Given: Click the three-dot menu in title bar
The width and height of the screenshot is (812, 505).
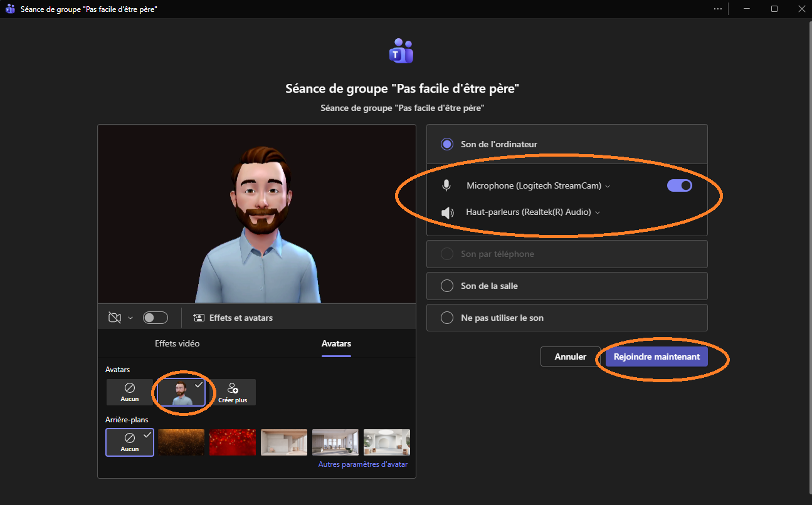Looking at the screenshot, I should [x=718, y=9].
